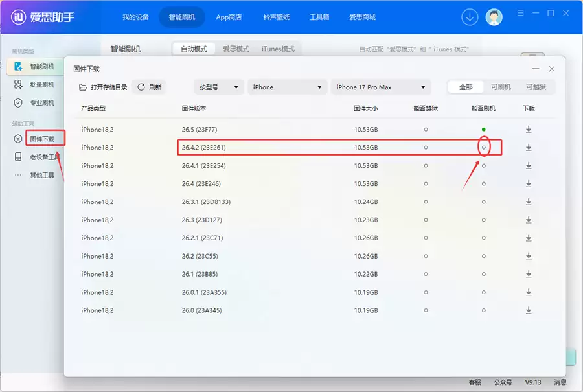Open 爱思商城 in top navigation

tap(362, 17)
